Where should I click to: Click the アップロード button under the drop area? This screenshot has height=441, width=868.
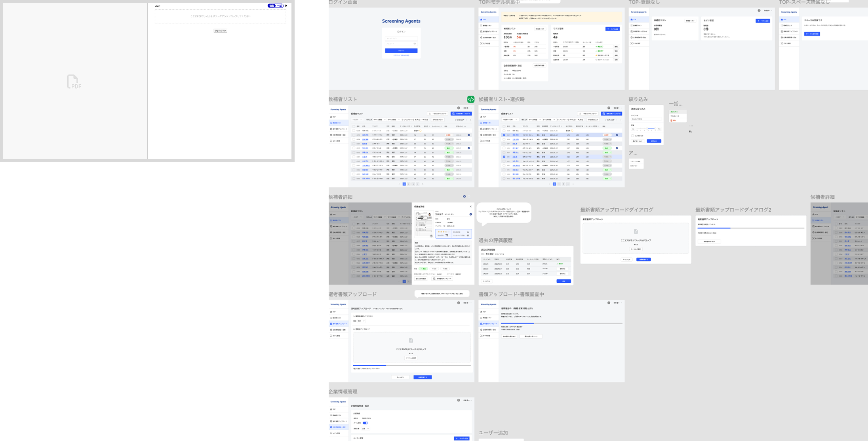point(220,31)
